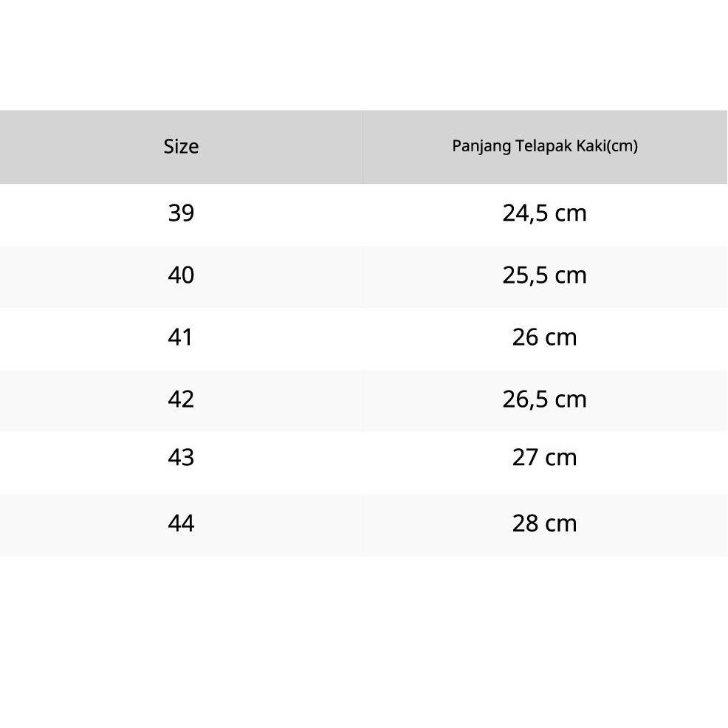Click the 26 cm foot length value

544,337
